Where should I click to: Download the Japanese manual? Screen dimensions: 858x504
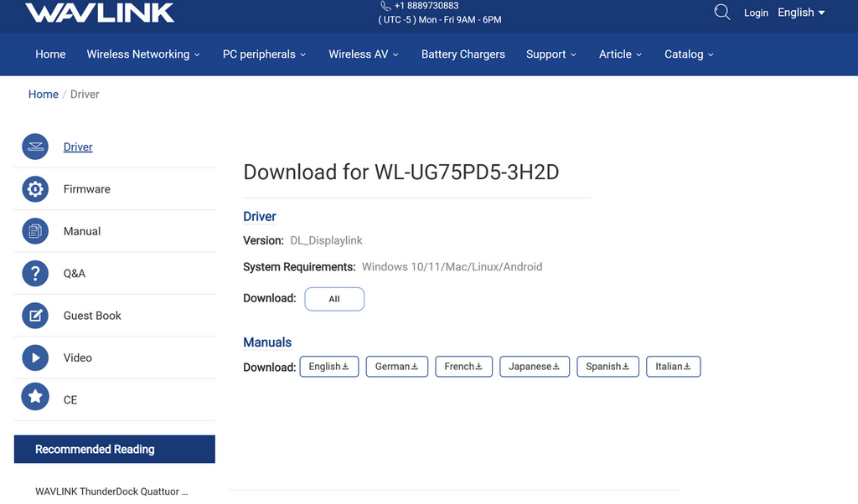click(535, 367)
